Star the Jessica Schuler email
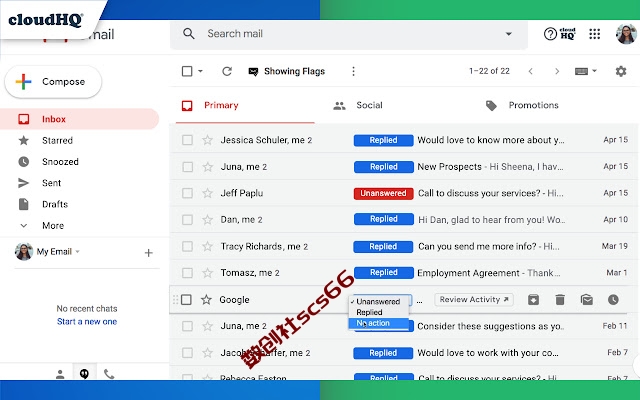 coord(207,140)
